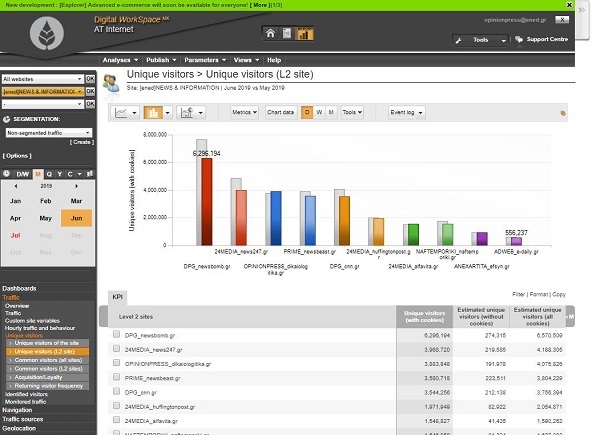
Task: Open the bar chart dashboard icon in header
Action: [x=304, y=34]
